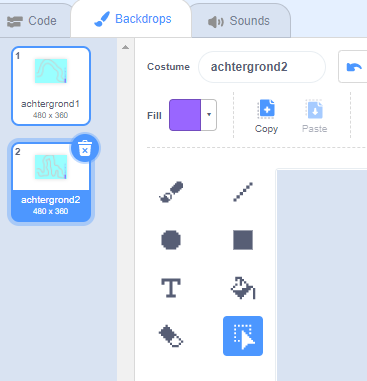Select the Fill bucket tool
This screenshot has height=381, width=367.
coord(243,288)
